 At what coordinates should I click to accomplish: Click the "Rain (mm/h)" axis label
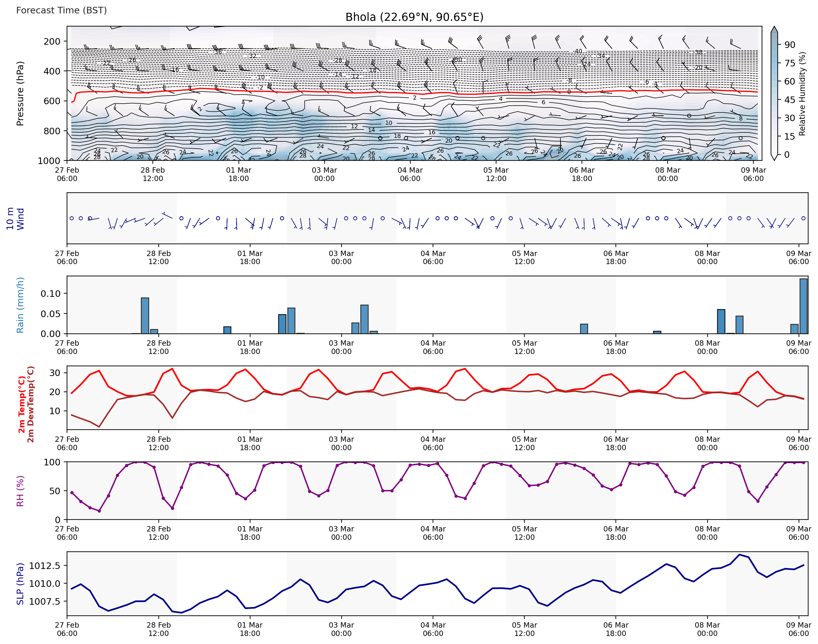[20, 305]
